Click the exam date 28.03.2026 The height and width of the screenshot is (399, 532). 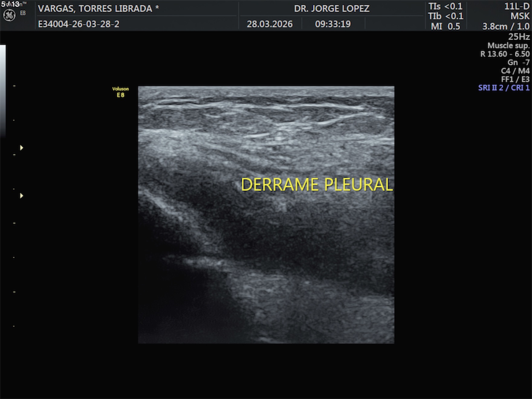270,24
